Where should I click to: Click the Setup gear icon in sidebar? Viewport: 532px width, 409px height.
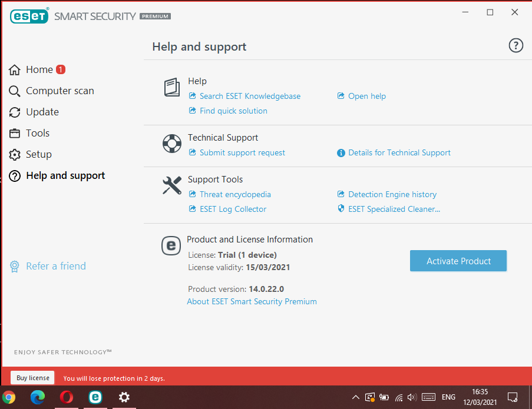tap(15, 155)
